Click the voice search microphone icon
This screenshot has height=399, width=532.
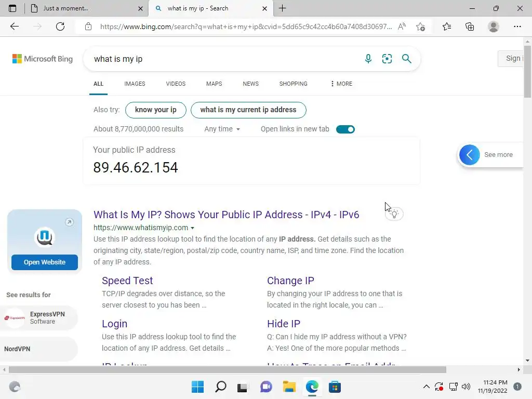pos(368,59)
